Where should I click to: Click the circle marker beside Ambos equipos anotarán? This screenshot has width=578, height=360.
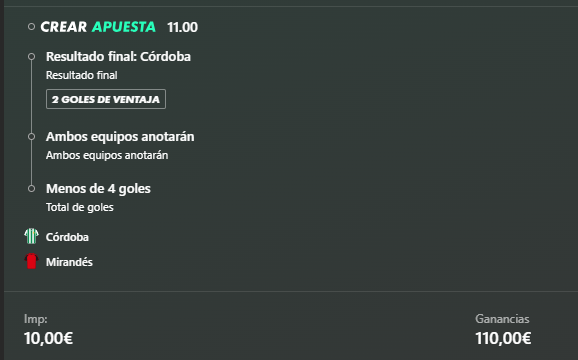pyautogui.click(x=31, y=136)
